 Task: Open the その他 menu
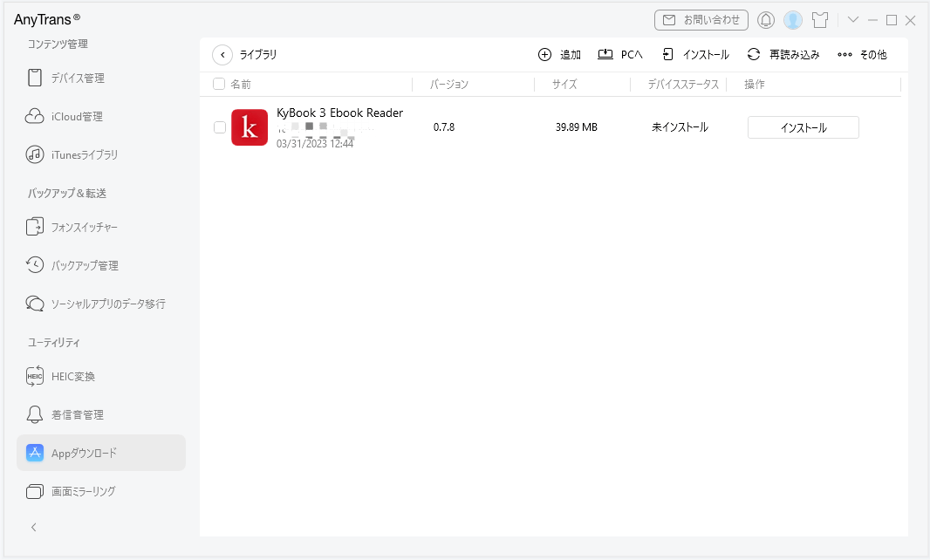point(862,55)
